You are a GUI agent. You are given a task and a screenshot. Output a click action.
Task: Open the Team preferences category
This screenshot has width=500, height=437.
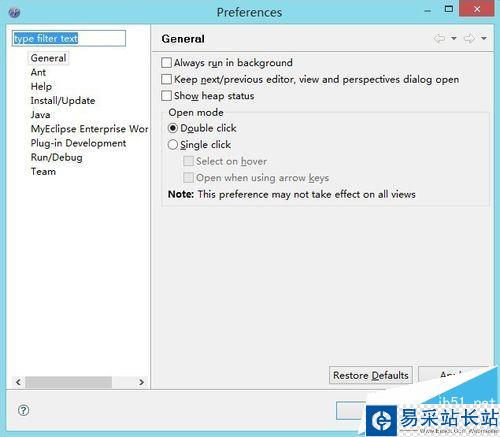(43, 172)
